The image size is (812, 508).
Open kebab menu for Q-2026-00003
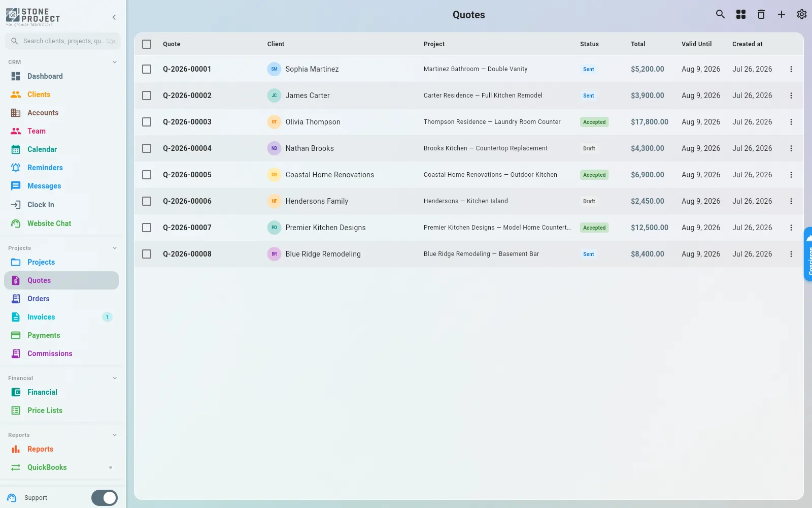click(x=791, y=122)
